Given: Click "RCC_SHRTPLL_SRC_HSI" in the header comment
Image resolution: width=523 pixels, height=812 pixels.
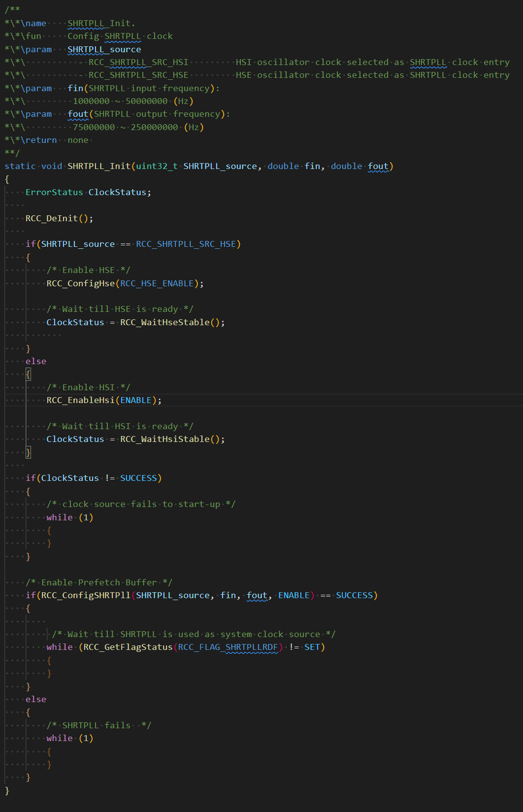Looking at the screenshot, I should [138, 62].
